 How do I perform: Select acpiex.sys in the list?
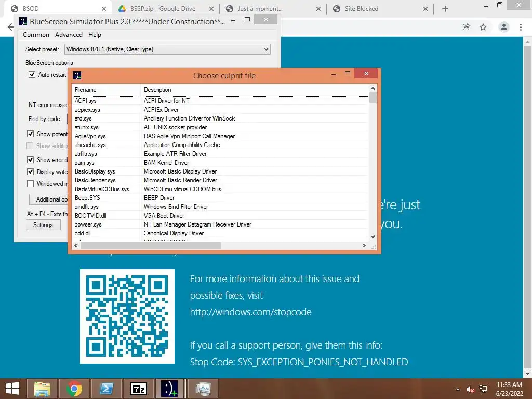[220, 110]
